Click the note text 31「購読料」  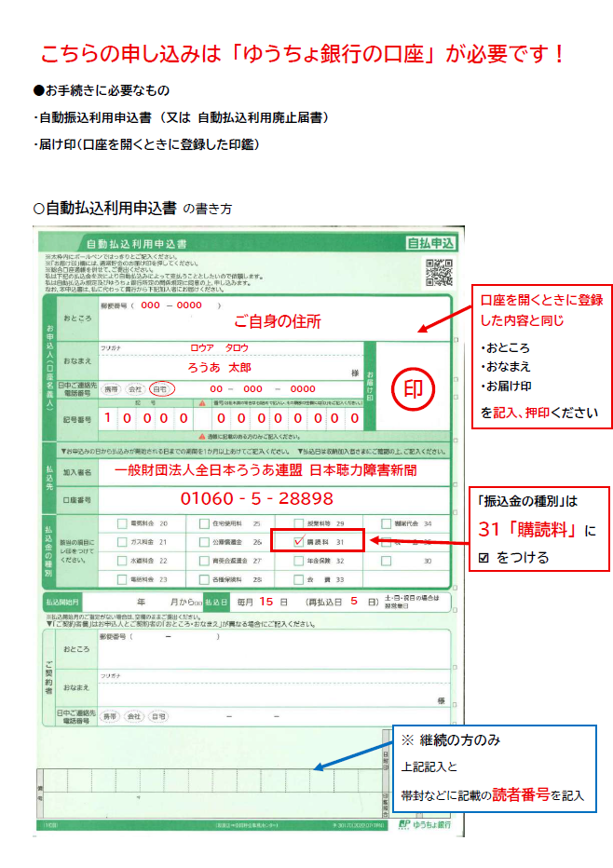[525, 530]
